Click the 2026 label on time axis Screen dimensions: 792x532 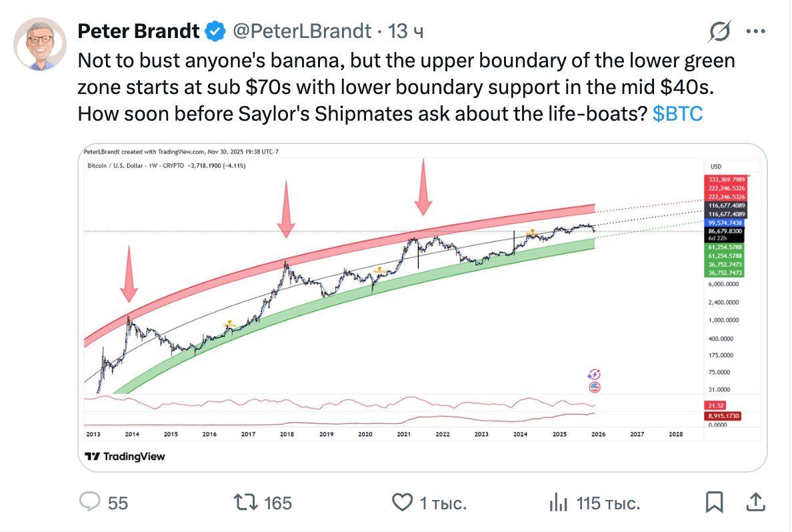tap(598, 434)
